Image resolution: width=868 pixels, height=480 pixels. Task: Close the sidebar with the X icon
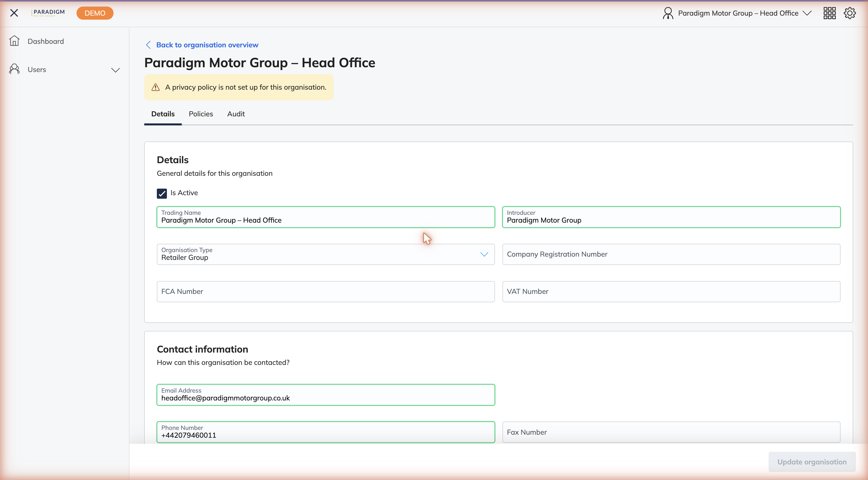tap(14, 13)
